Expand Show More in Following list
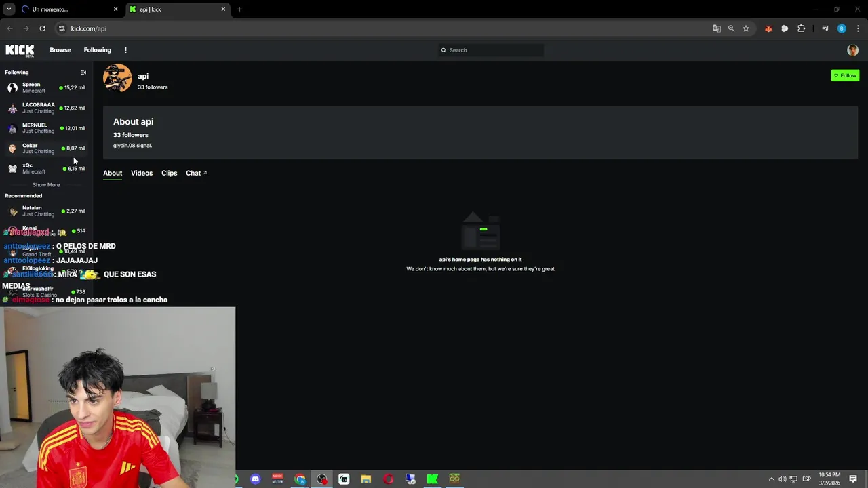 pos(46,185)
